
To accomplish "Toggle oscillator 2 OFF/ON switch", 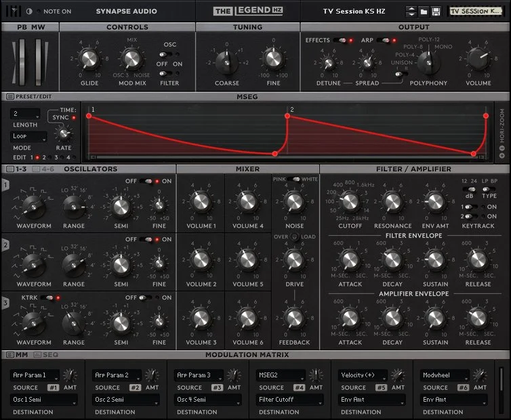I will tap(147, 240).
